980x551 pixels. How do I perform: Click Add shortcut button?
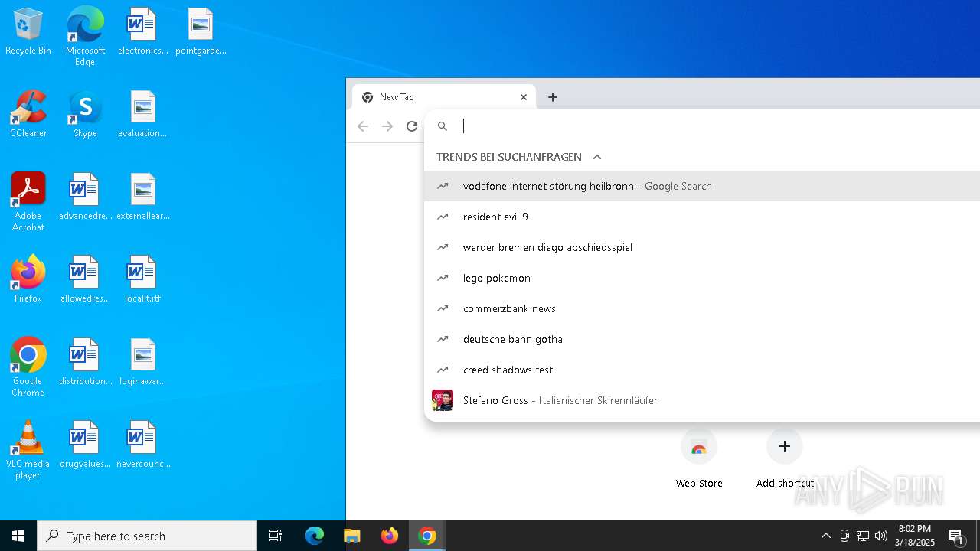[x=785, y=458]
